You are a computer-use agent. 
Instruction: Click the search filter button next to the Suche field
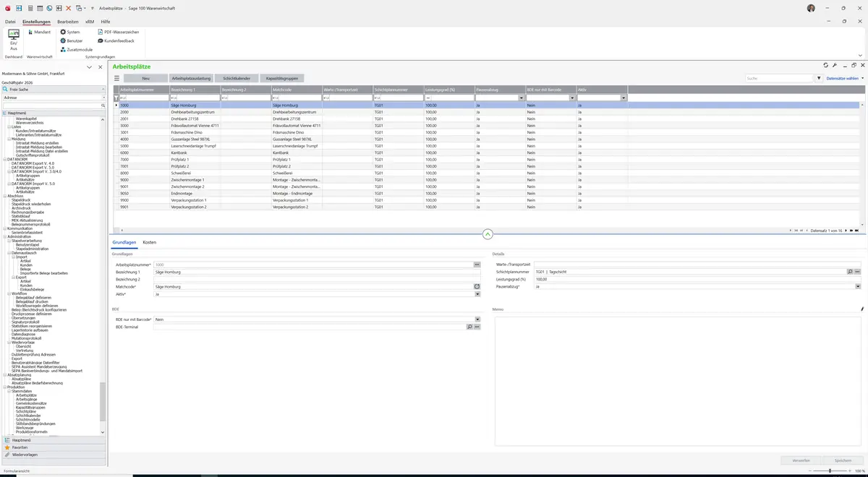pos(820,78)
